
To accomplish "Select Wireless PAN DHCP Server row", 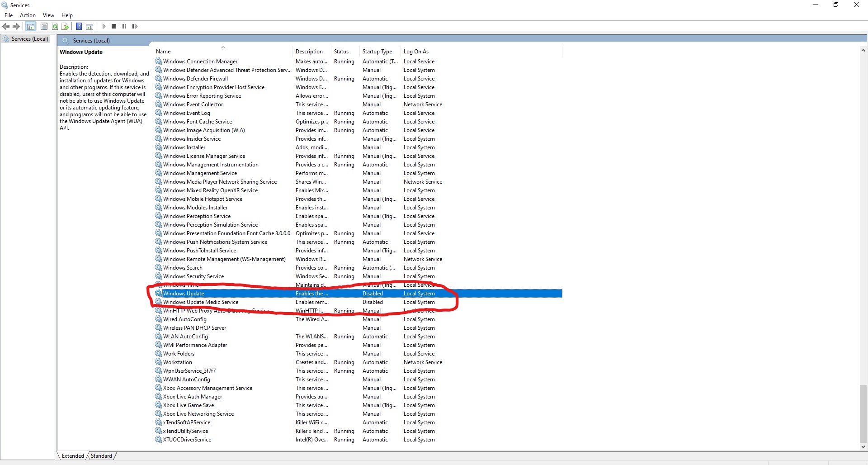I will click(358, 327).
